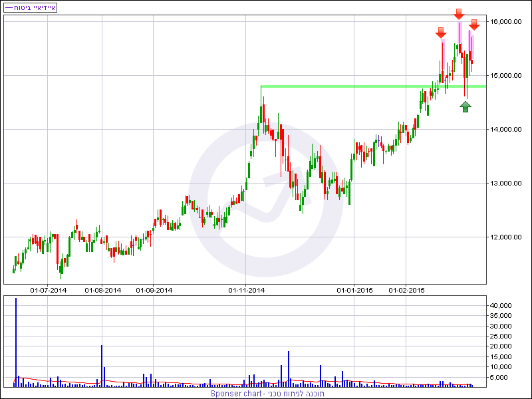Click the 13,000.00 price axis label
The height and width of the screenshot is (399, 532).
pyautogui.click(x=505, y=184)
